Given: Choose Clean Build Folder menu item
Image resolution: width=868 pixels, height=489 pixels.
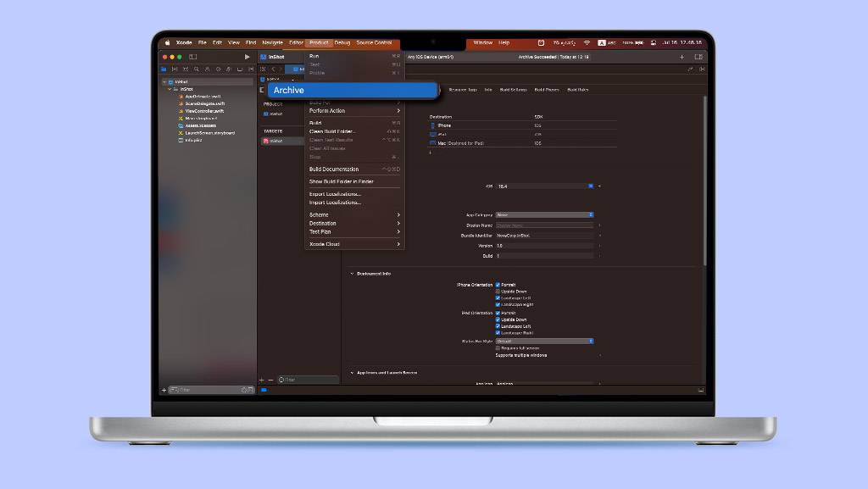Looking at the screenshot, I should (x=331, y=131).
